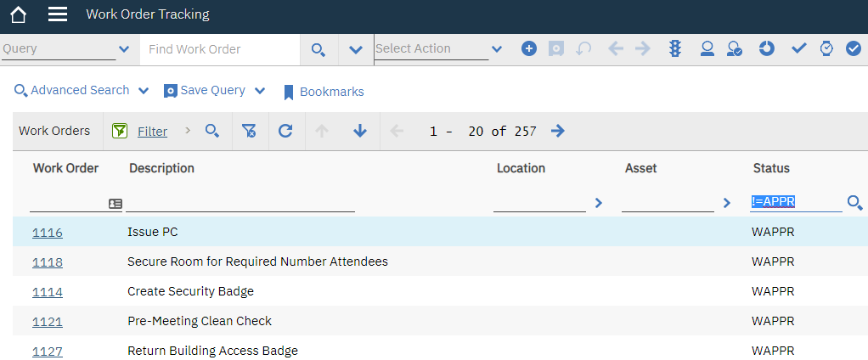
Task: Run the Find Work Order search magnifier
Action: coord(318,50)
